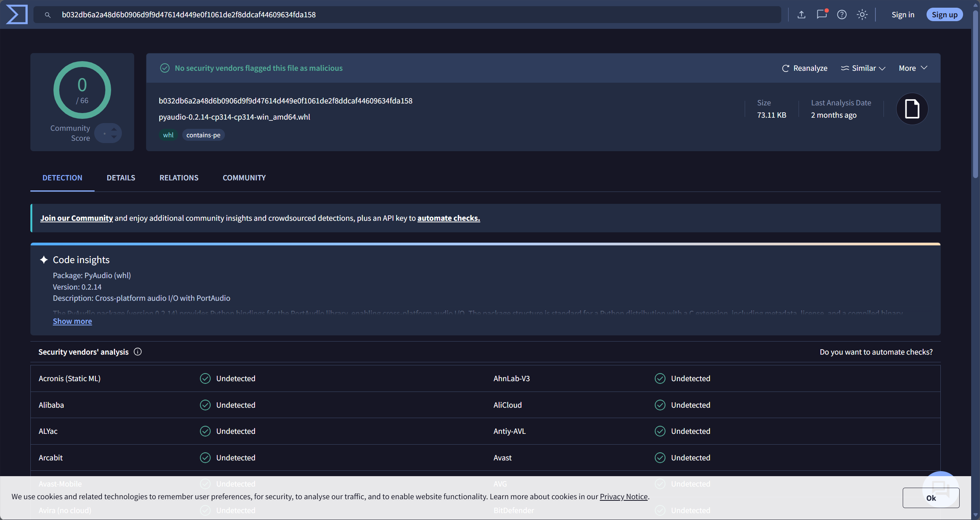The height and width of the screenshot is (520, 980).
Task: Click the Arcabit vendor name
Action: pos(51,458)
